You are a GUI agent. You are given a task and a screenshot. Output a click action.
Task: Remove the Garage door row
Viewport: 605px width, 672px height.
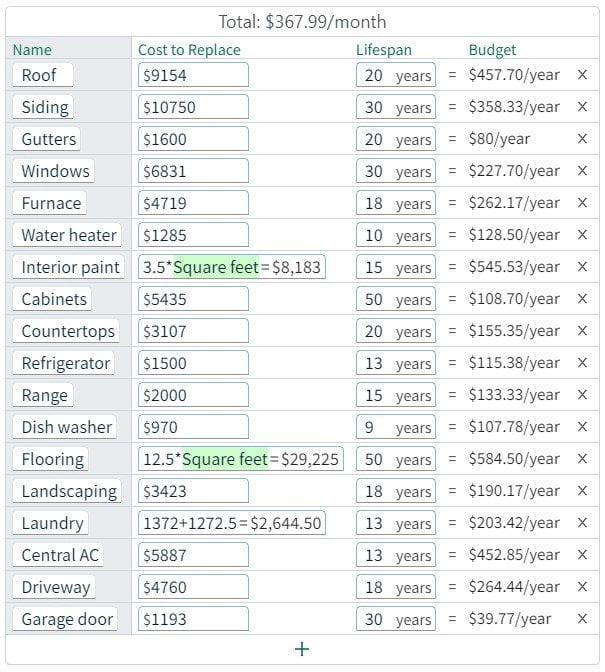tap(582, 619)
